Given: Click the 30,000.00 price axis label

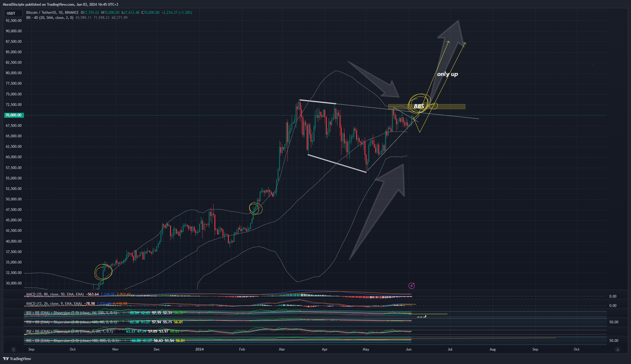Looking at the screenshot, I should tap(14, 283).
